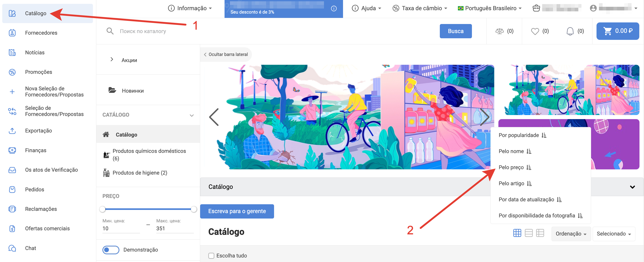This screenshot has width=644, height=262.
Task: Expand the Акции tree item
Action: pos(112,59)
